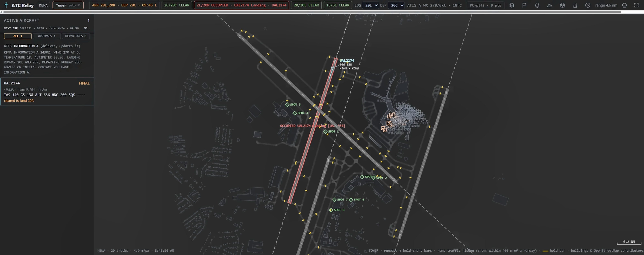Image resolution: width=644 pixels, height=255 pixels.
Task: Click the ARR 20L,20R DEP 20C summary
Action: pos(124,5)
